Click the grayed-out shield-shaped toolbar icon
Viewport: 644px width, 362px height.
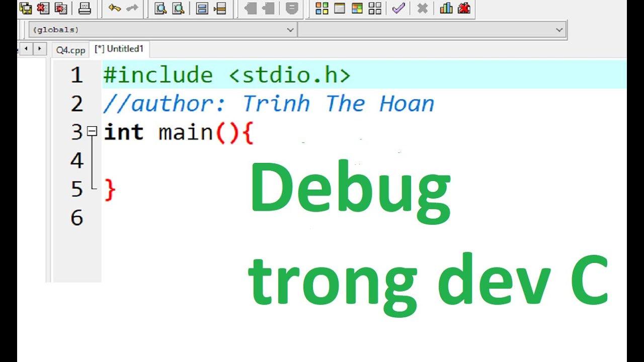pyautogui.click(x=292, y=8)
